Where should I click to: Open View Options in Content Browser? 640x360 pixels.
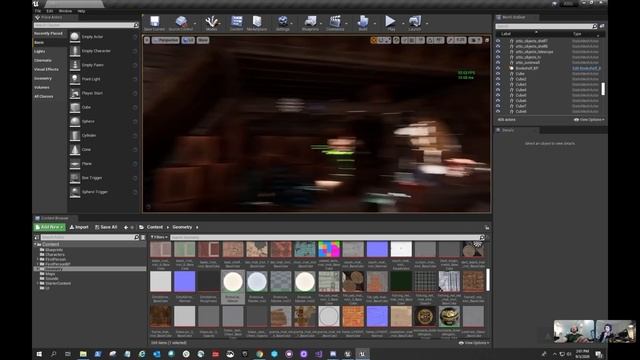[x=474, y=343]
